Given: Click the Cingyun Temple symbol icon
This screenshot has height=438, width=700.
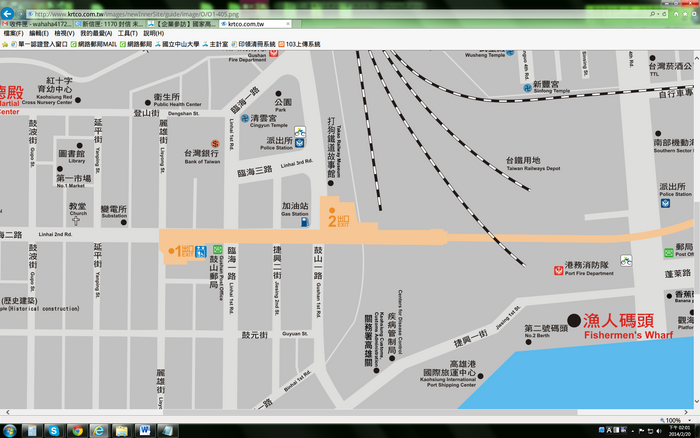Looking at the screenshot, I should click(x=245, y=118).
